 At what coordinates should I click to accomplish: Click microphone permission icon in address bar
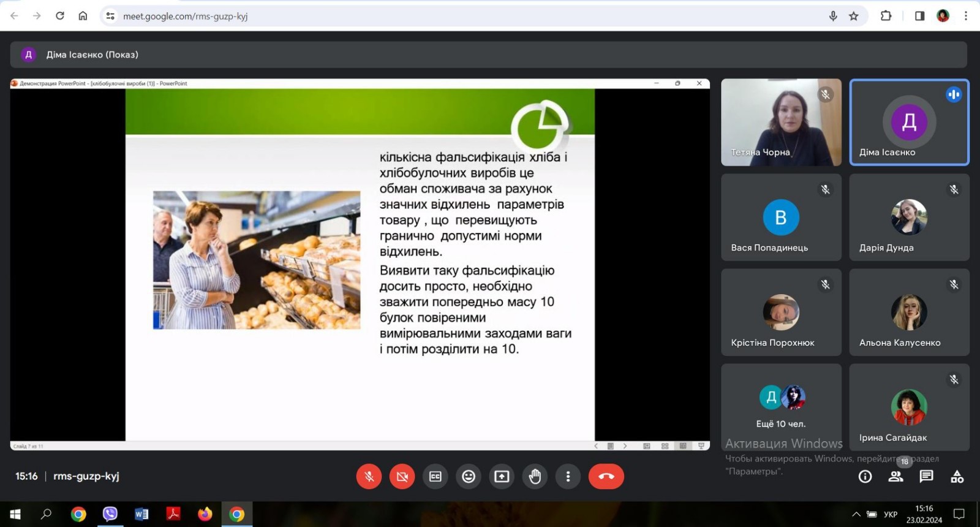(x=833, y=16)
